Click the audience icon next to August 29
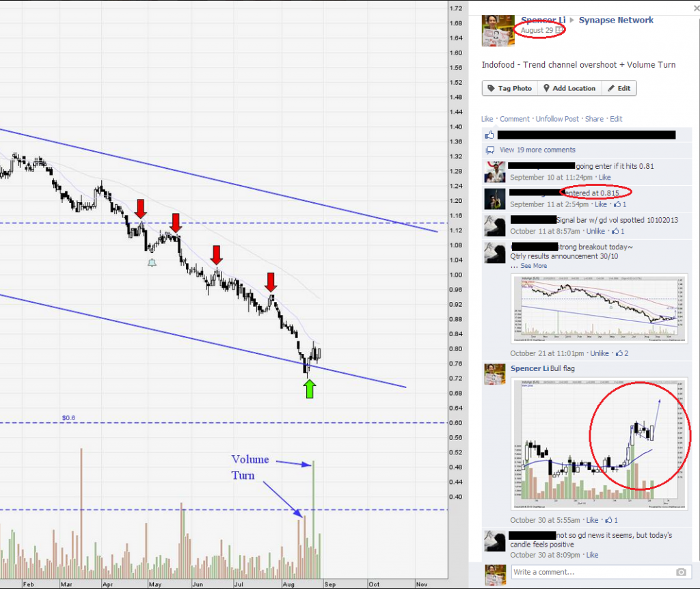The height and width of the screenshot is (589, 700). coord(559,31)
